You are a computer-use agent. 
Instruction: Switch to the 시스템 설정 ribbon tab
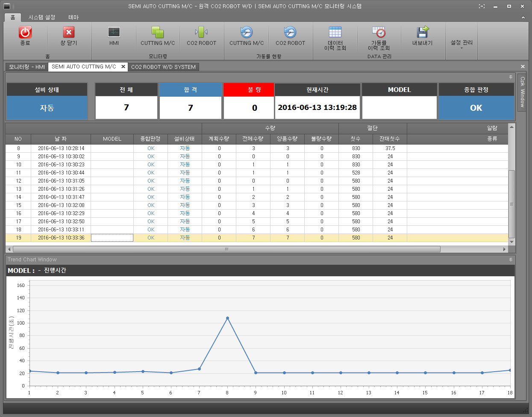[x=42, y=18]
